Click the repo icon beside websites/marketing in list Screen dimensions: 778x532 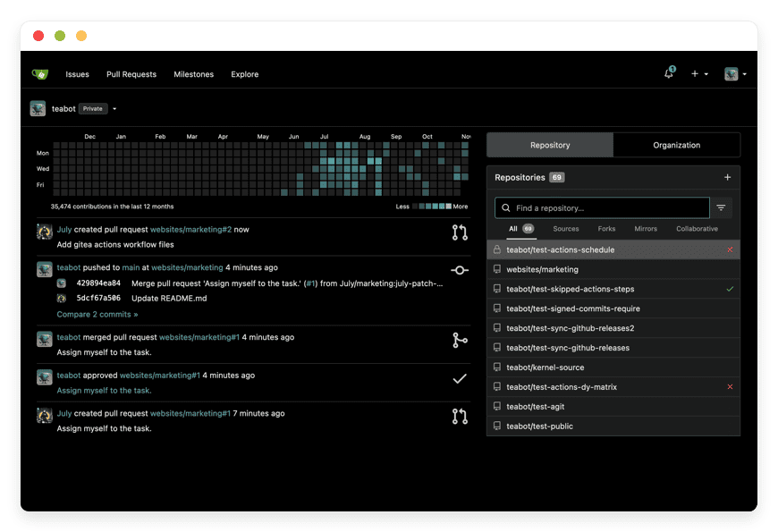496,269
